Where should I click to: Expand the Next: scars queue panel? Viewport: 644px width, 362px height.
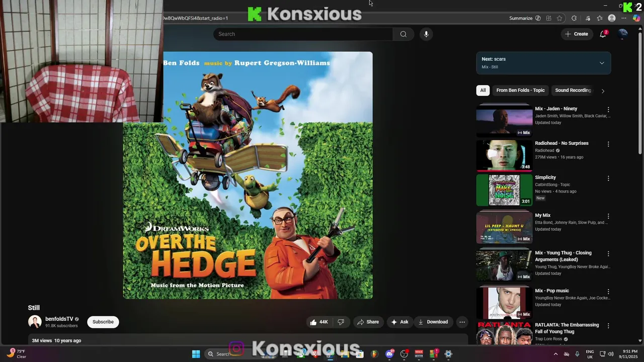pyautogui.click(x=602, y=63)
